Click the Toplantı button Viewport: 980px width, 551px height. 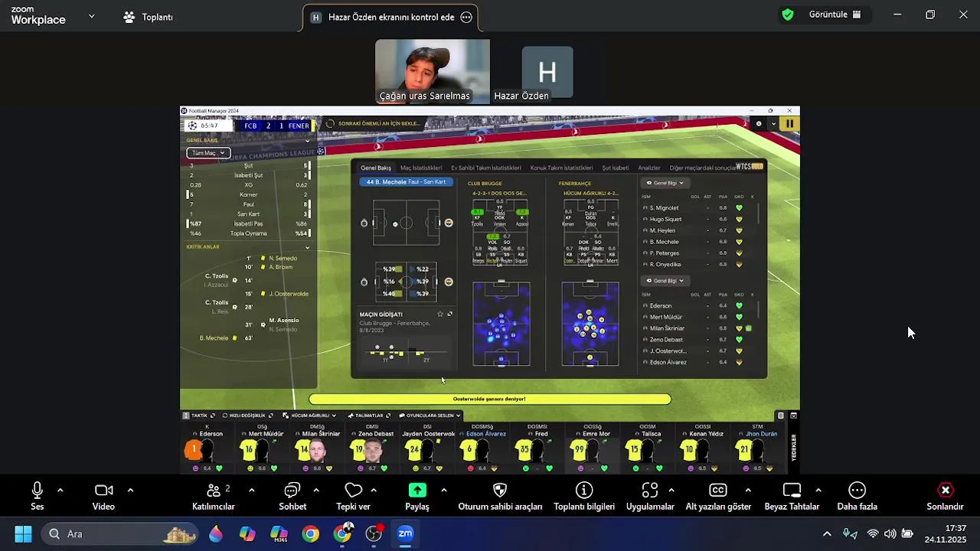(149, 17)
